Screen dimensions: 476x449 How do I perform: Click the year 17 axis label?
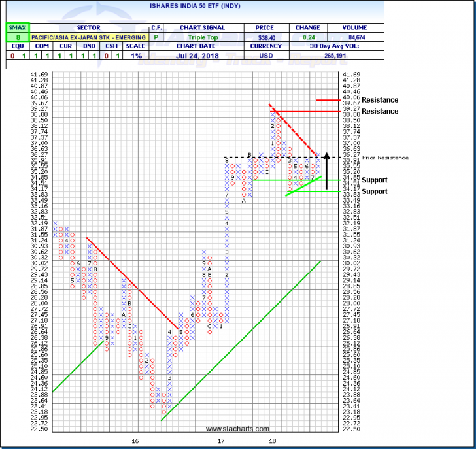[x=222, y=442]
